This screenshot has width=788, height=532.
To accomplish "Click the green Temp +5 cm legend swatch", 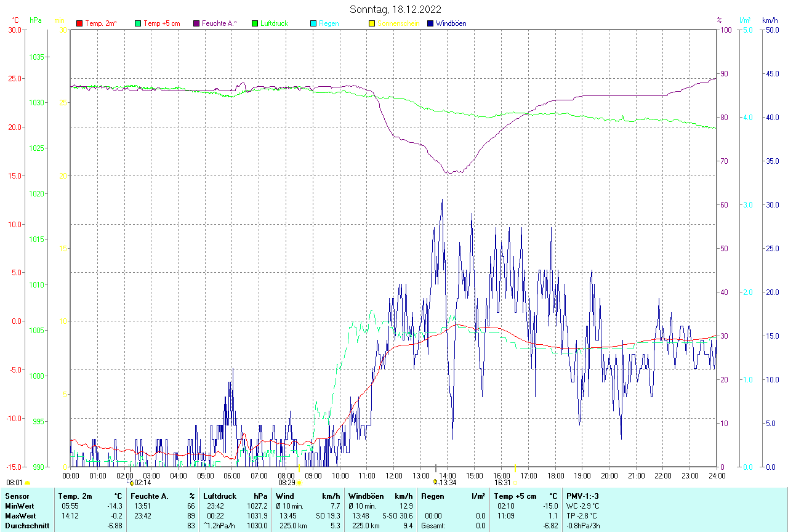I will (x=138, y=23).
